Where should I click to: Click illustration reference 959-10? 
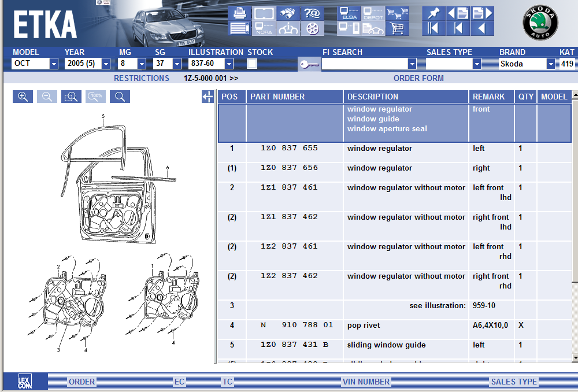tap(484, 305)
